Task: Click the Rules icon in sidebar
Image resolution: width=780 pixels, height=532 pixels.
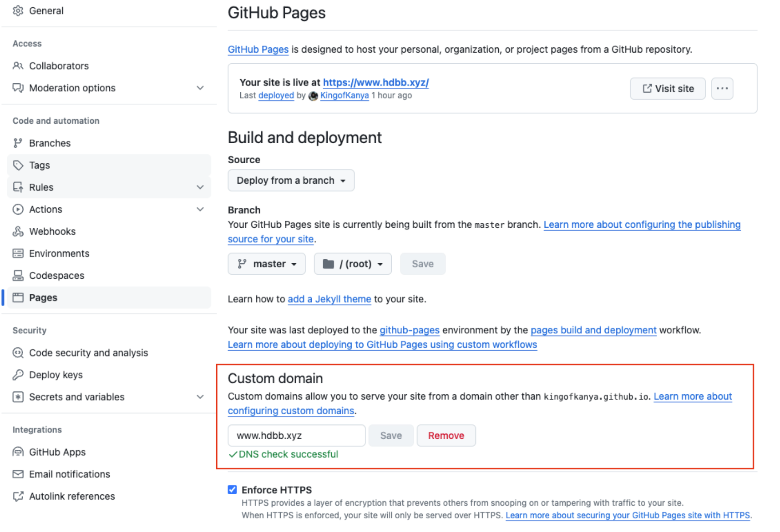Action: click(x=18, y=187)
